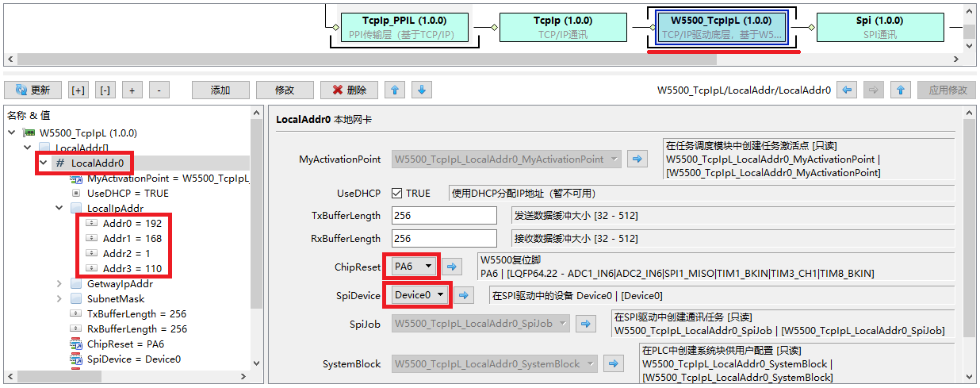Edit the TxBufferLength input field
This screenshot has height=388, width=980.
coord(446,215)
